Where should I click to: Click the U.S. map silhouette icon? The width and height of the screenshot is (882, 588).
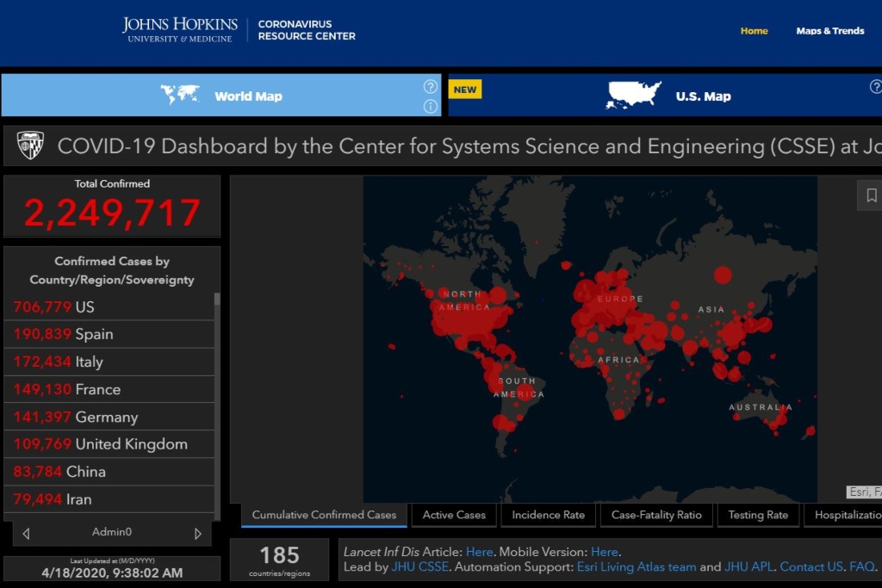(633, 95)
